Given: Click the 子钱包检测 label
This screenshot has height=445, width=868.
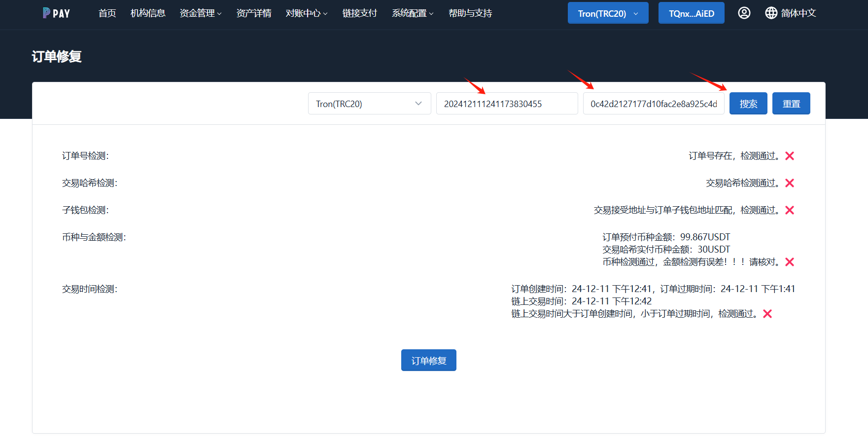Looking at the screenshot, I should [85, 210].
